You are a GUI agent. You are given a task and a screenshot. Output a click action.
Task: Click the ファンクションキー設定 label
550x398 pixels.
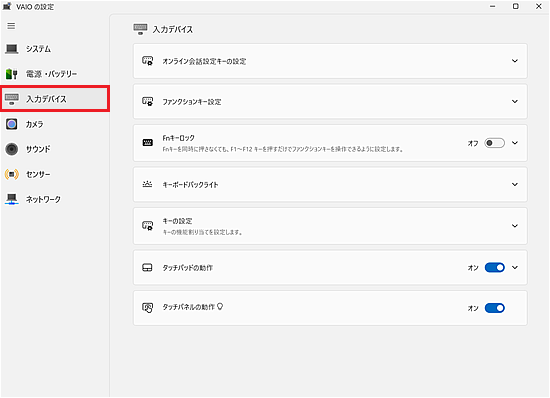click(192, 102)
